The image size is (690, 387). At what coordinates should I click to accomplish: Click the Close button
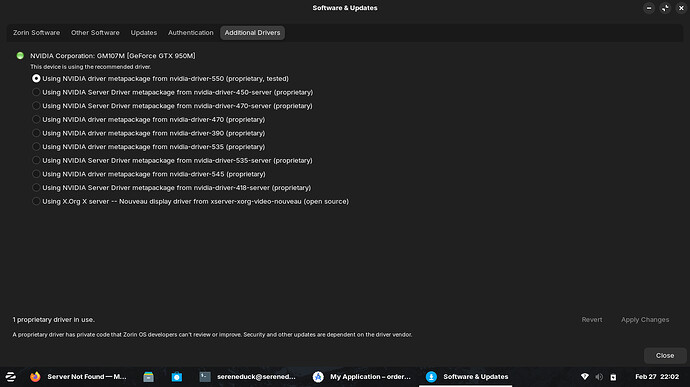click(664, 355)
